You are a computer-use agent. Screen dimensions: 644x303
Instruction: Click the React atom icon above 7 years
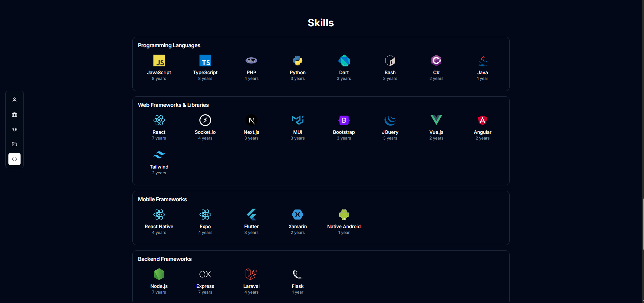[159, 120]
